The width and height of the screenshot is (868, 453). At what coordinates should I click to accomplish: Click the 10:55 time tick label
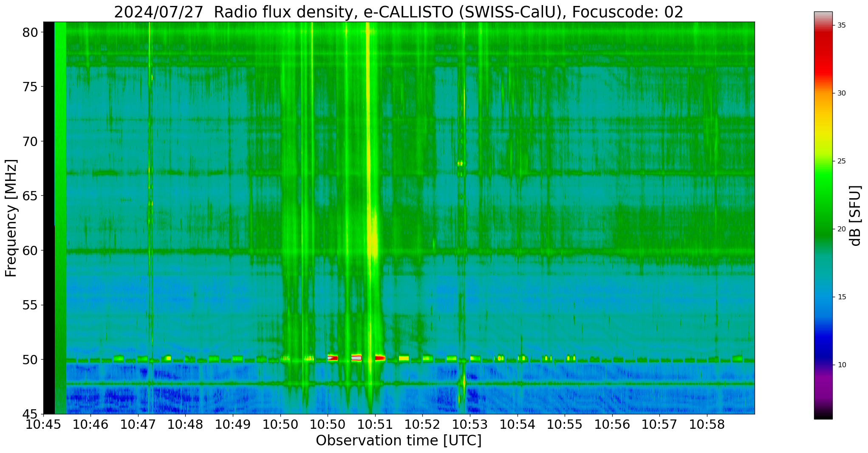[565, 425]
